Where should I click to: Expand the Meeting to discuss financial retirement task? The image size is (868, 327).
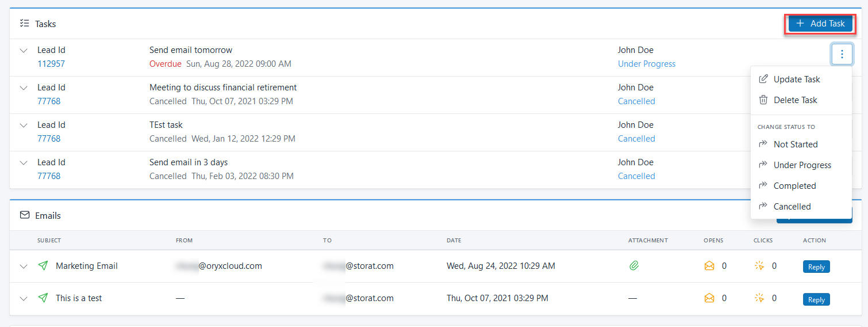click(x=24, y=88)
